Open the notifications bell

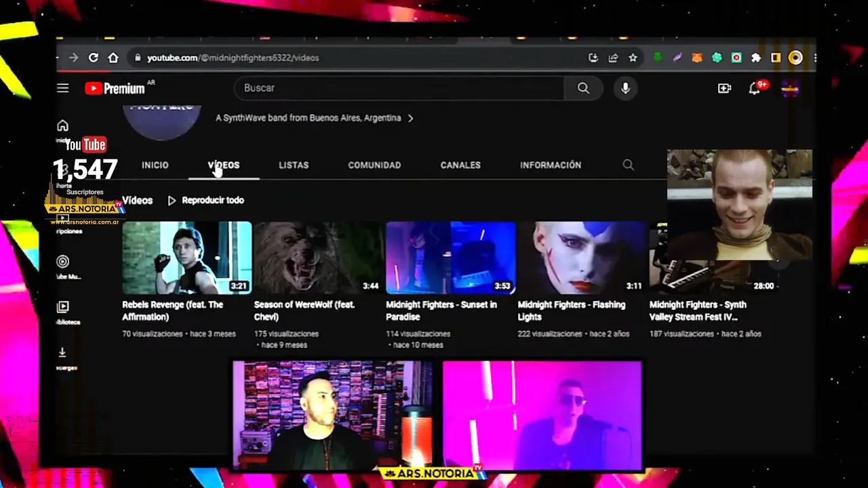coord(754,88)
